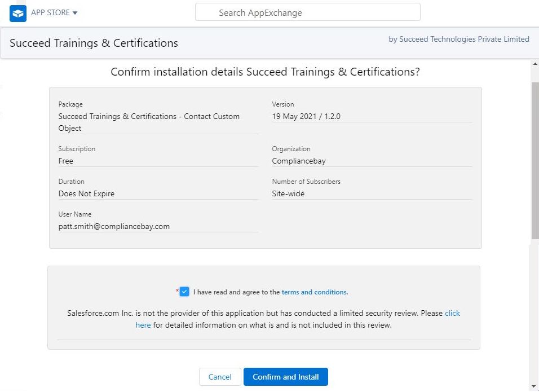Uncheck the terms and conditions checkbox
539x392 pixels.
184,292
